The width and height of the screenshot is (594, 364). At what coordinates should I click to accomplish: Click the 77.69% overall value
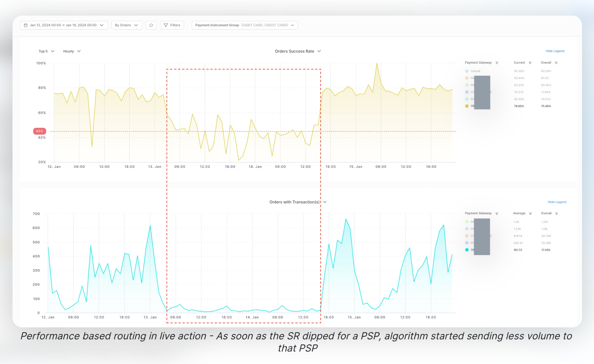[546, 92]
